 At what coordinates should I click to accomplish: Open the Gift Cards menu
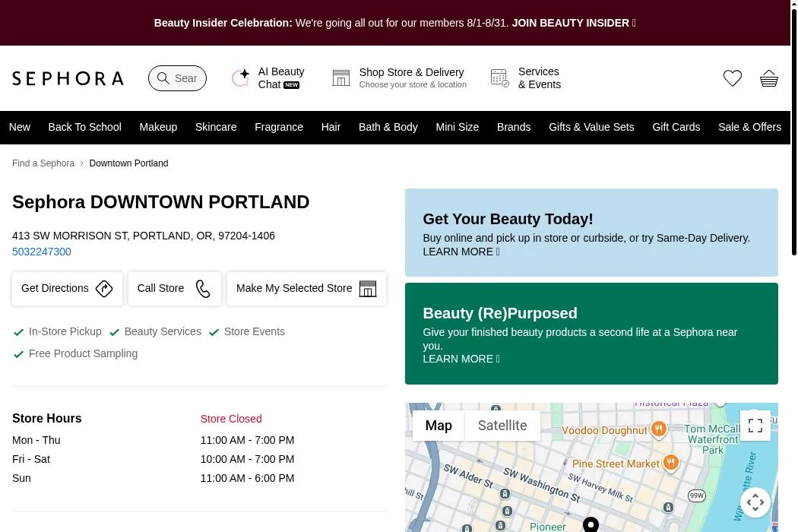click(676, 127)
